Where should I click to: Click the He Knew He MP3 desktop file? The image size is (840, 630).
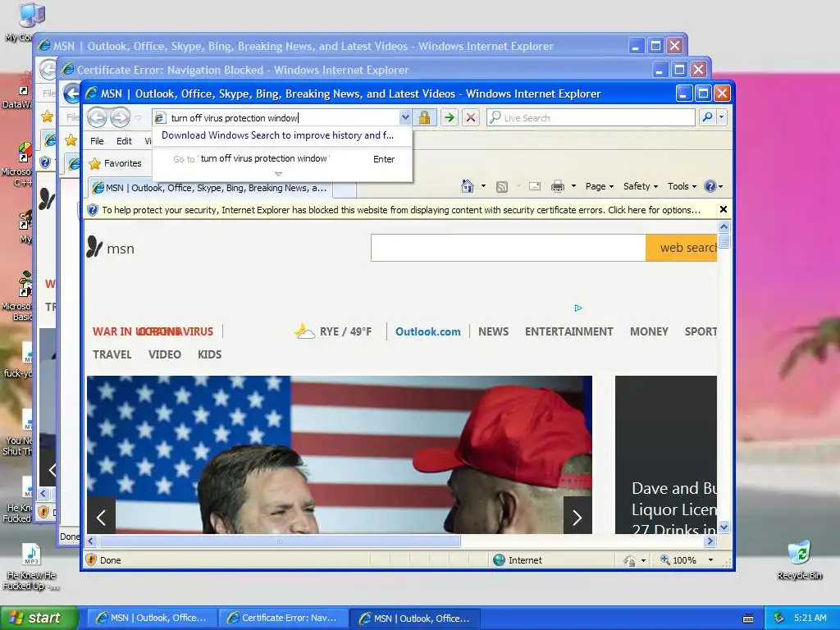point(30,567)
